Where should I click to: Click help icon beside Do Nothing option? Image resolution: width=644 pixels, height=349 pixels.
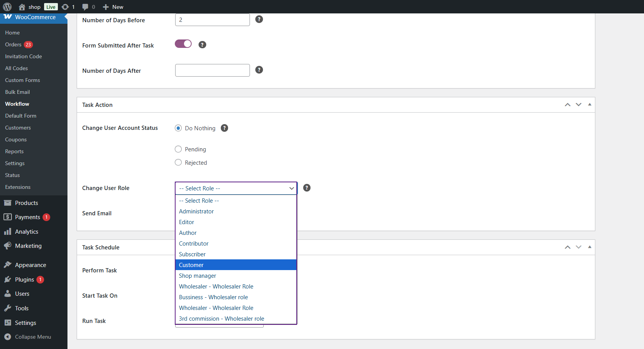click(225, 128)
